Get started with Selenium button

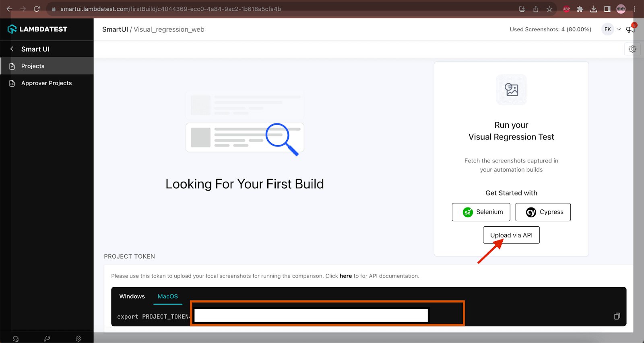click(481, 212)
